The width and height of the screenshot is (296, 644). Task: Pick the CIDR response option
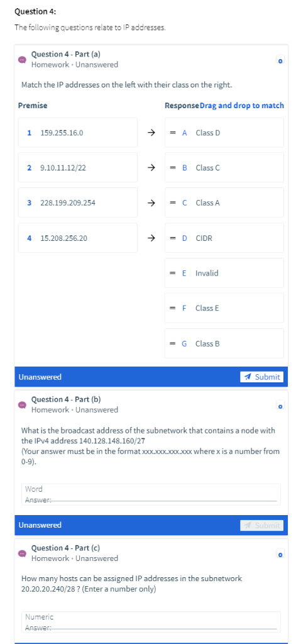[224, 238]
